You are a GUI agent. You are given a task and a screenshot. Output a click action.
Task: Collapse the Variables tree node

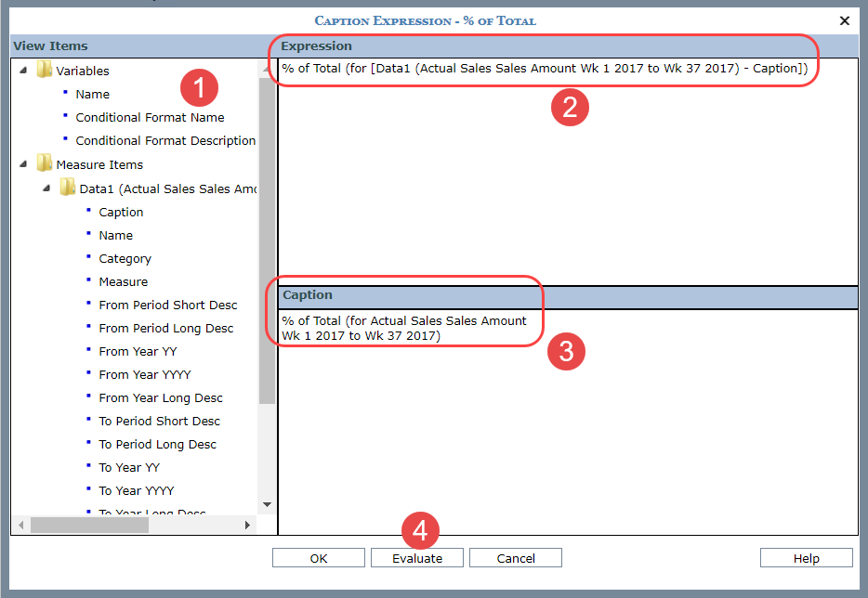pyautogui.click(x=22, y=71)
